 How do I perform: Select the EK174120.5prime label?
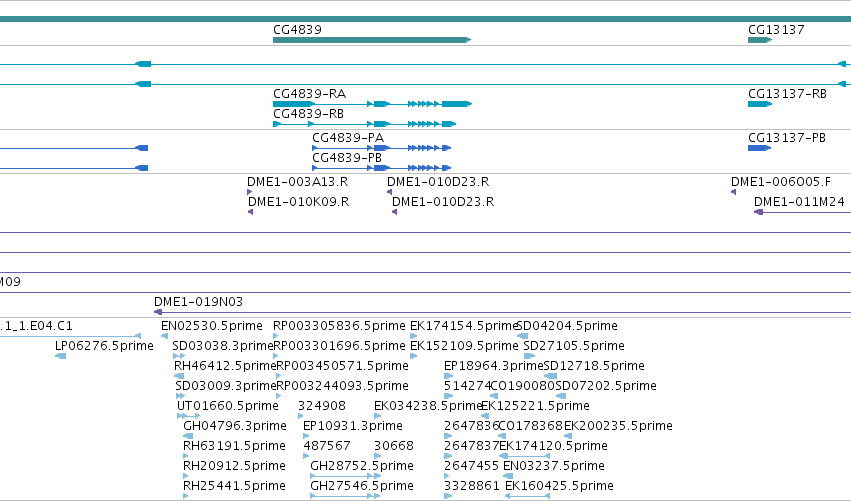click(554, 446)
